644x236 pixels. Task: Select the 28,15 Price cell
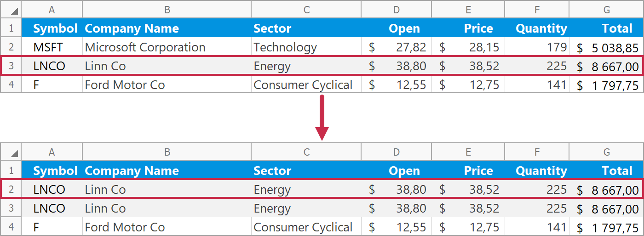(468, 47)
